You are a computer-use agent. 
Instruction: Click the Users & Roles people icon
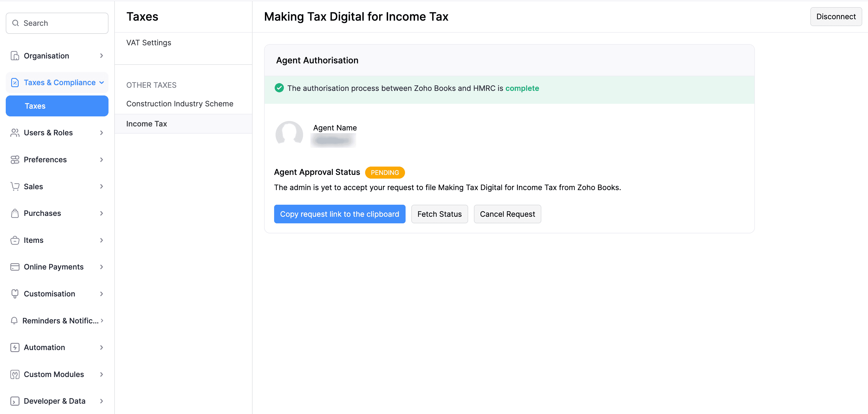tap(15, 133)
